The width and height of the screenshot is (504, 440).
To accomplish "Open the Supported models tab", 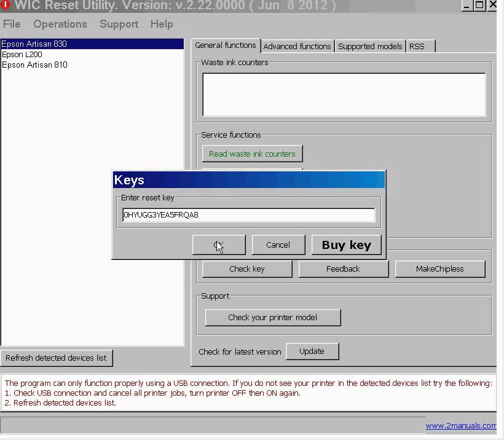I will point(370,46).
